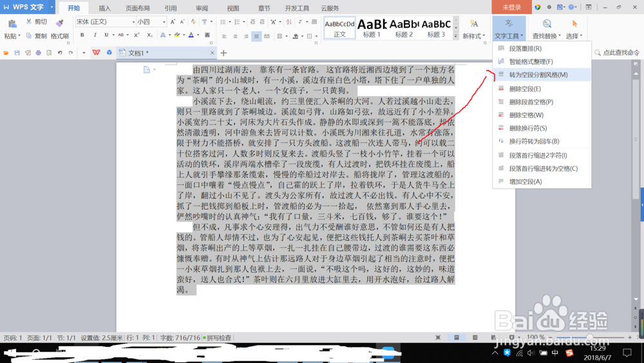Switch to the 审阅 ribbon tab
644x363 pixels.
tap(202, 8)
